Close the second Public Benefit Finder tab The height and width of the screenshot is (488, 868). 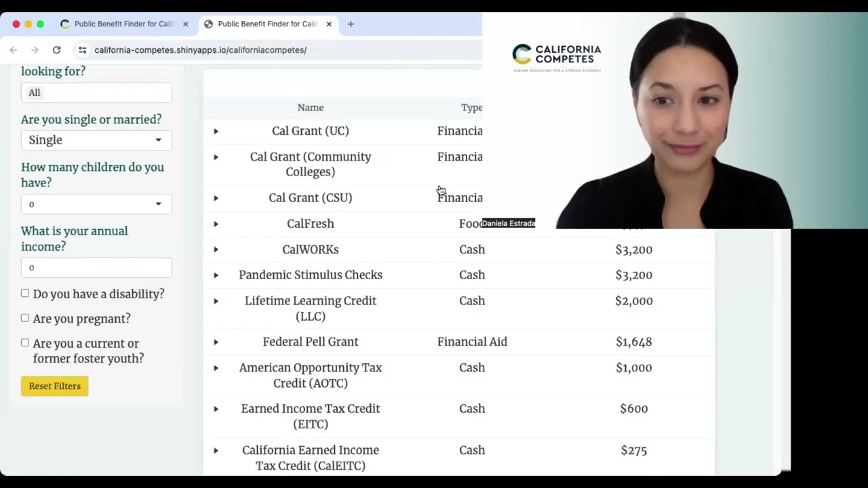pos(329,24)
